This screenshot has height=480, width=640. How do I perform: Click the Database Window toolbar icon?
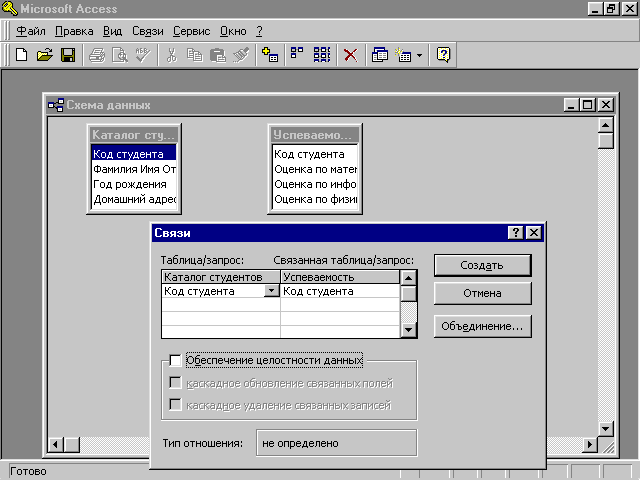pyautogui.click(x=380, y=55)
